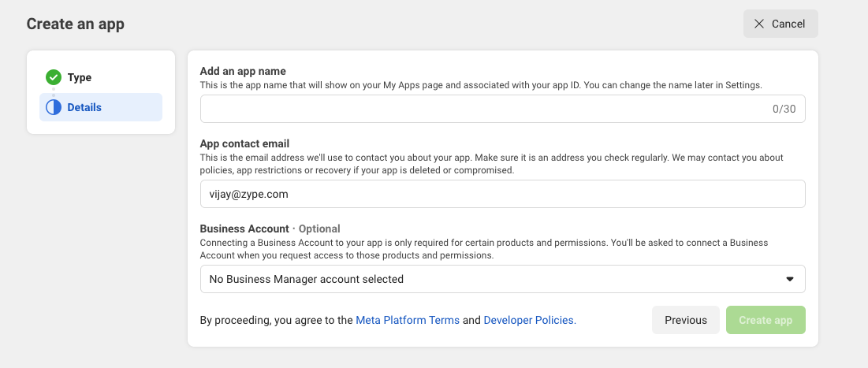Click the 0/30 character counter

[784, 109]
